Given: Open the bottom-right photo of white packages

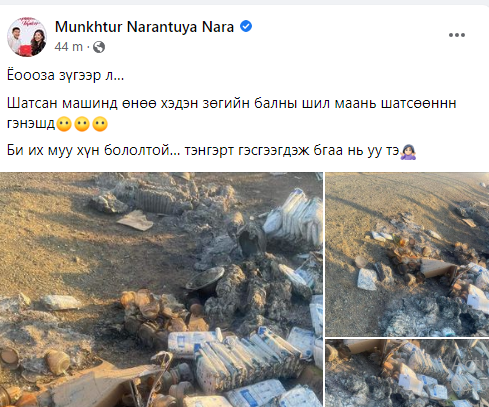Looking at the screenshot, I should (407, 373).
